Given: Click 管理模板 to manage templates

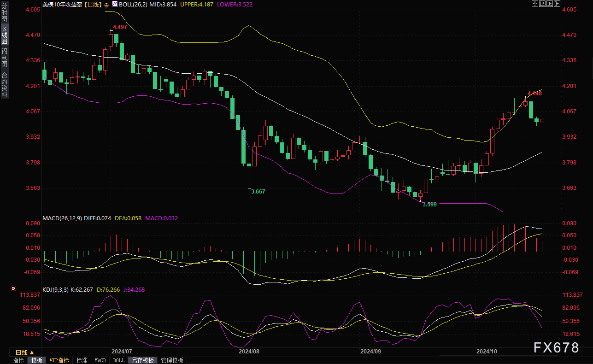Looking at the screenshot, I should click(172, 360).
